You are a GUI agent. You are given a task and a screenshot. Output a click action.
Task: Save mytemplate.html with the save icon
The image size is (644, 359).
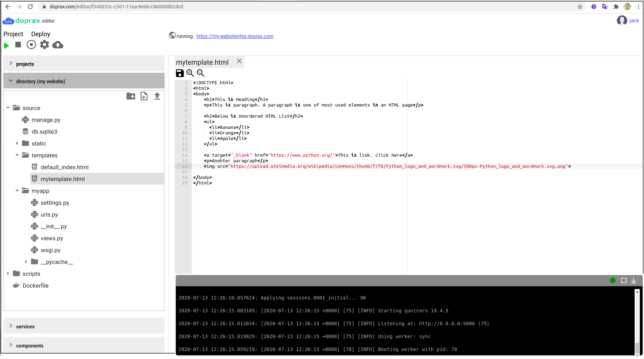(x=180, y=73)
